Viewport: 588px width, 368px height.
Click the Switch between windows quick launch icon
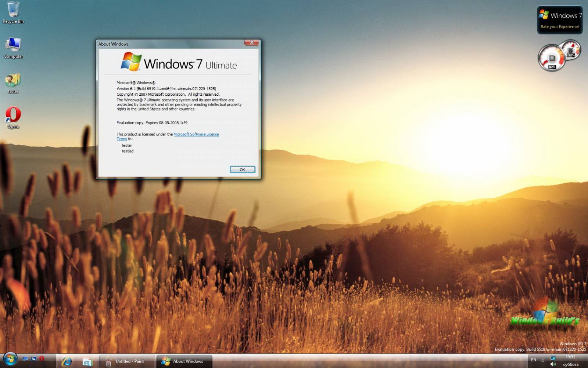[33, 358]
